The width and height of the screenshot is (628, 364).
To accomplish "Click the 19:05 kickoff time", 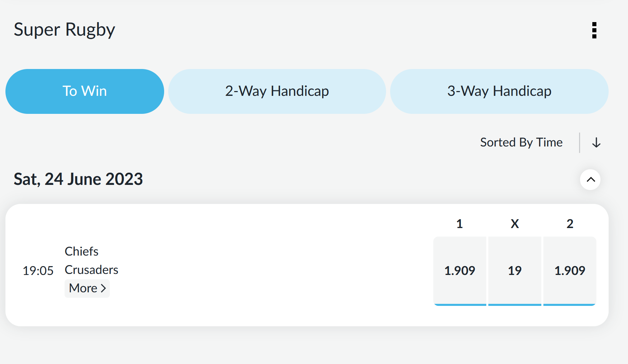I will pos(38,271).
